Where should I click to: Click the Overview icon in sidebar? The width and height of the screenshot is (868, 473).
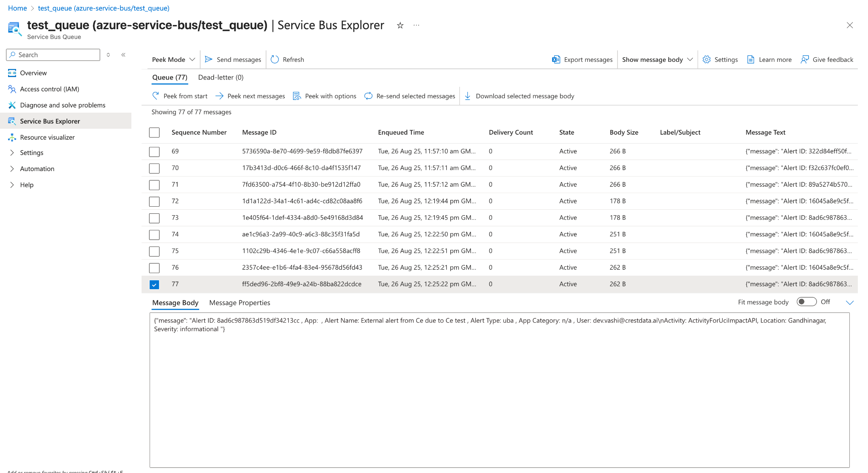coord(12,73)
